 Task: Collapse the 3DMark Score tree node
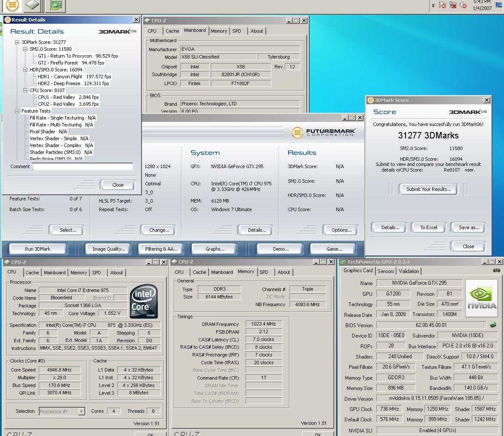pyautogui.click(x=17, y=42)
